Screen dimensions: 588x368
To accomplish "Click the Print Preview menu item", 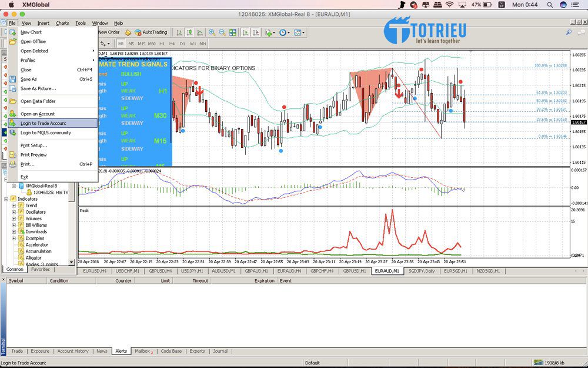I will (x=53, y=155).
